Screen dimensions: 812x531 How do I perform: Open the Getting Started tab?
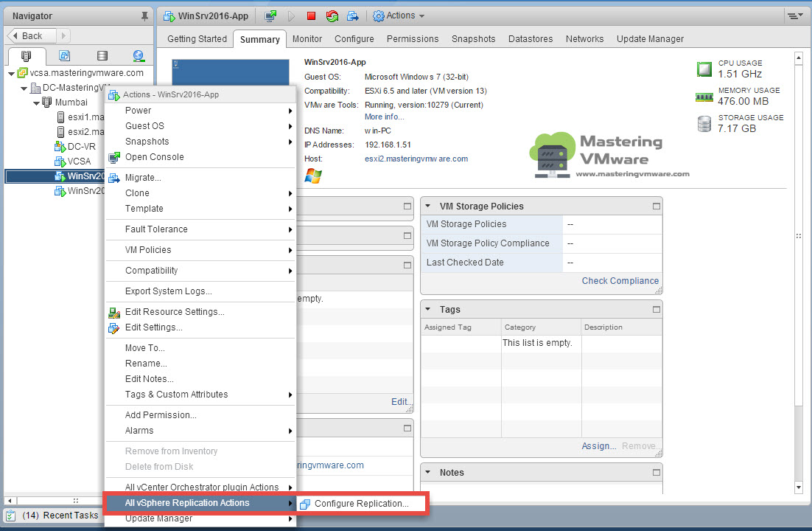tap(197, 39)
